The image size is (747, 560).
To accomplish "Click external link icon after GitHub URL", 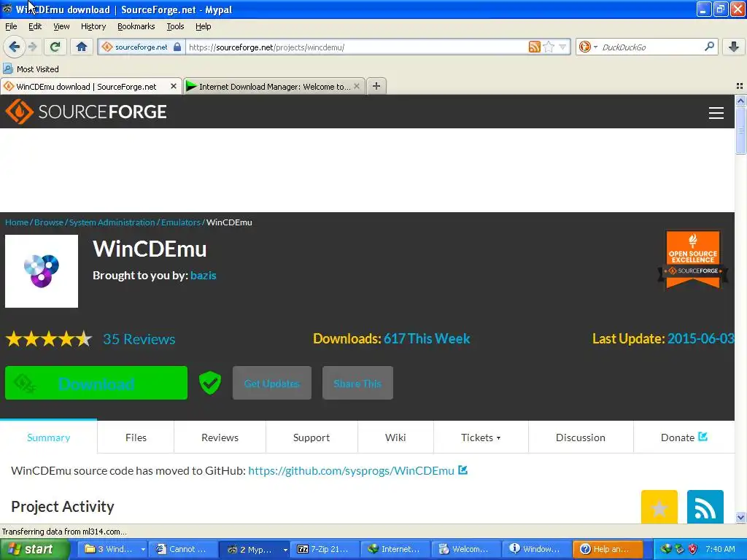I will (x=462, y=470).
